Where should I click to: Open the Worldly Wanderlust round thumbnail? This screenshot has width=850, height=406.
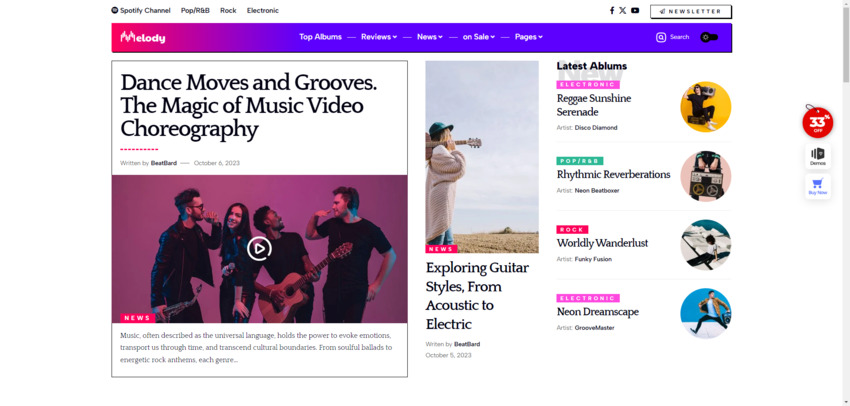(705, 244)
